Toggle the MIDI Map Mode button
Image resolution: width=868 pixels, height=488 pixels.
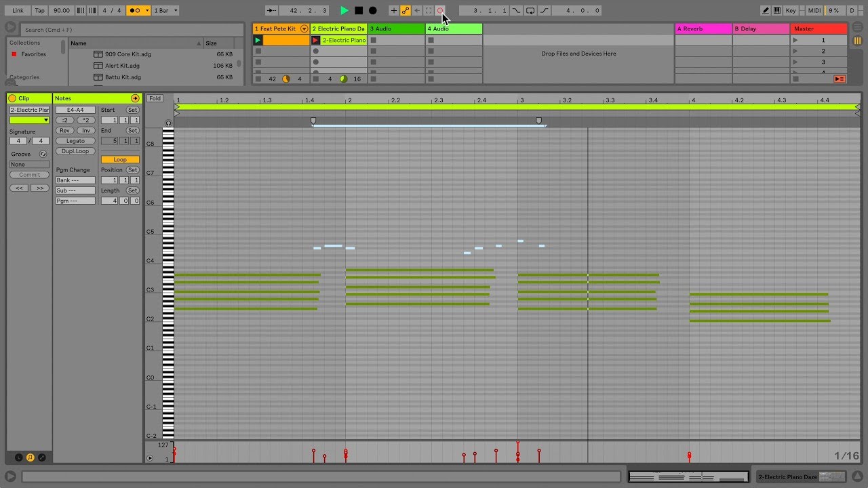814,11
